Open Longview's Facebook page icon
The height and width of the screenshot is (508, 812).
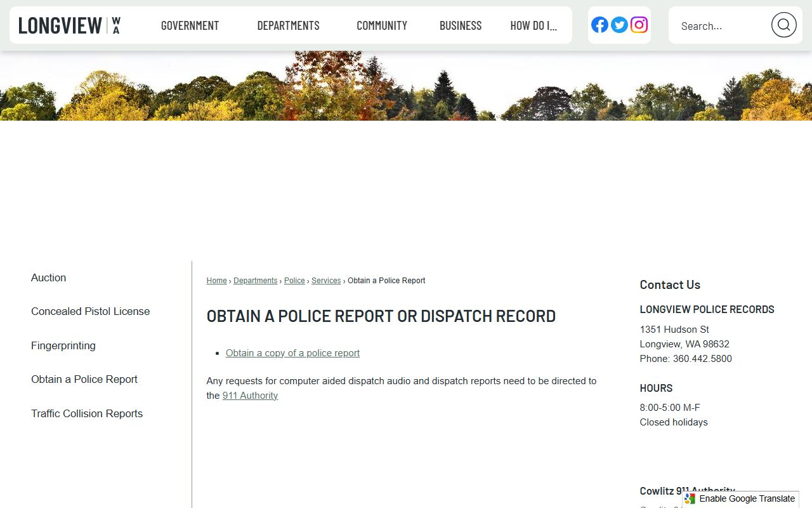(x=599, y=25)
